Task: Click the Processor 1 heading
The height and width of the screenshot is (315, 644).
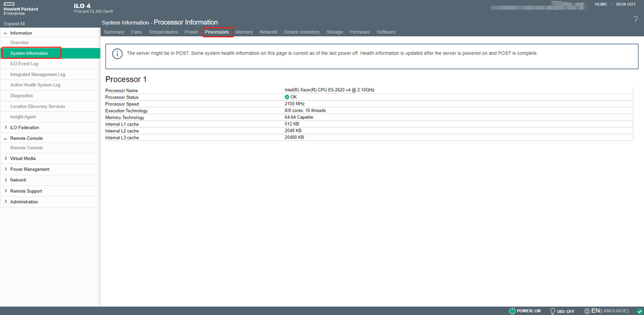Action: (x=126, y=79)
